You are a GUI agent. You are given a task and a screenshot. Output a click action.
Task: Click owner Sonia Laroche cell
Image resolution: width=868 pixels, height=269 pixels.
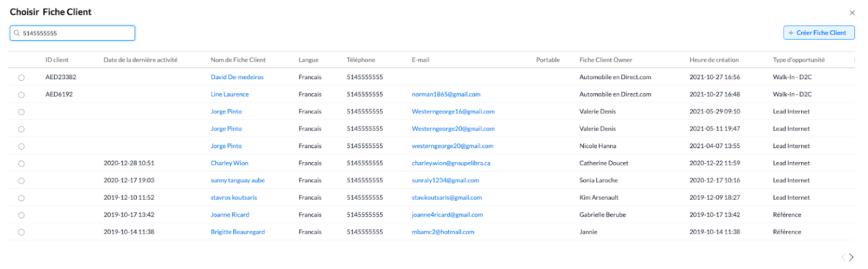click(598, 181)
